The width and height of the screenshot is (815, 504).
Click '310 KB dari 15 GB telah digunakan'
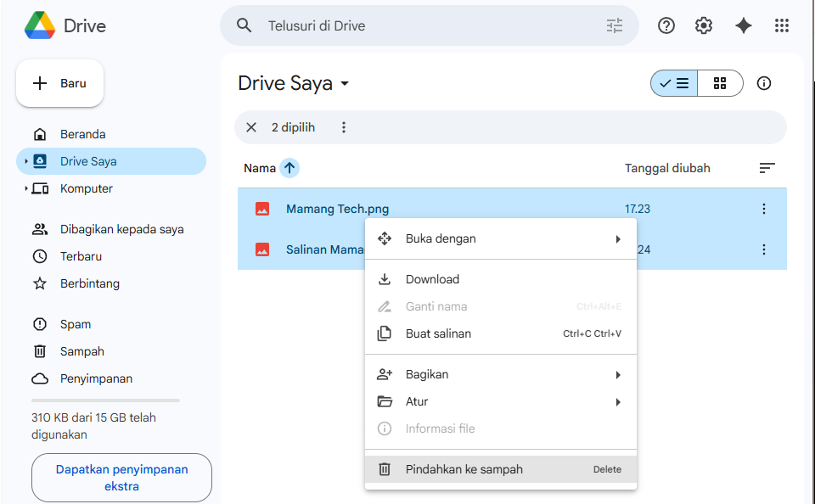pos(93,426)
